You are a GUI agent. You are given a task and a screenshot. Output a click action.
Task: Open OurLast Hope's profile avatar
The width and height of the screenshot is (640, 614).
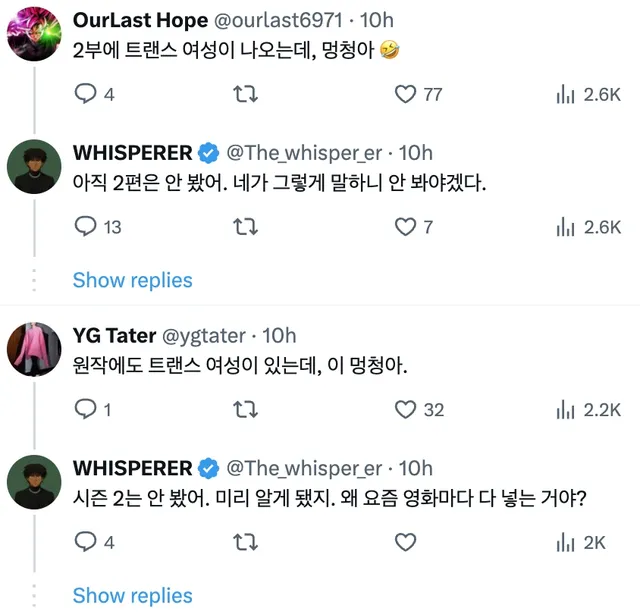[31, 39]
